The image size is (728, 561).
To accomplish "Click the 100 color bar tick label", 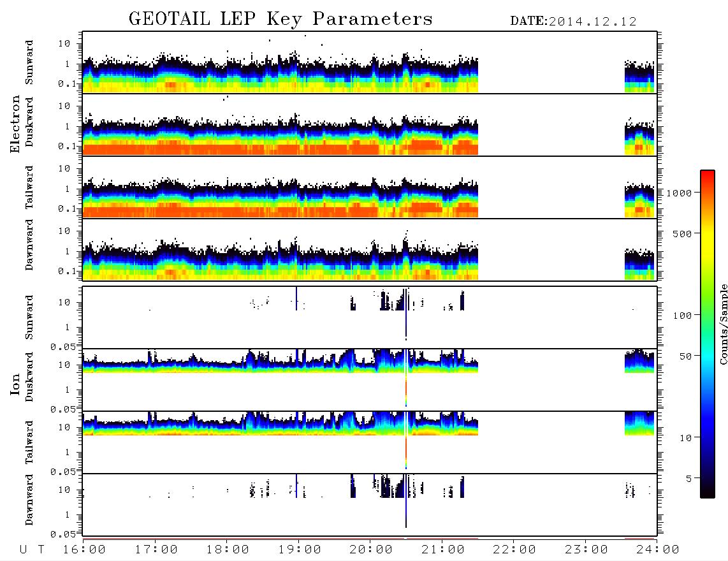I will pyautogui.click(x=682, y=316).
